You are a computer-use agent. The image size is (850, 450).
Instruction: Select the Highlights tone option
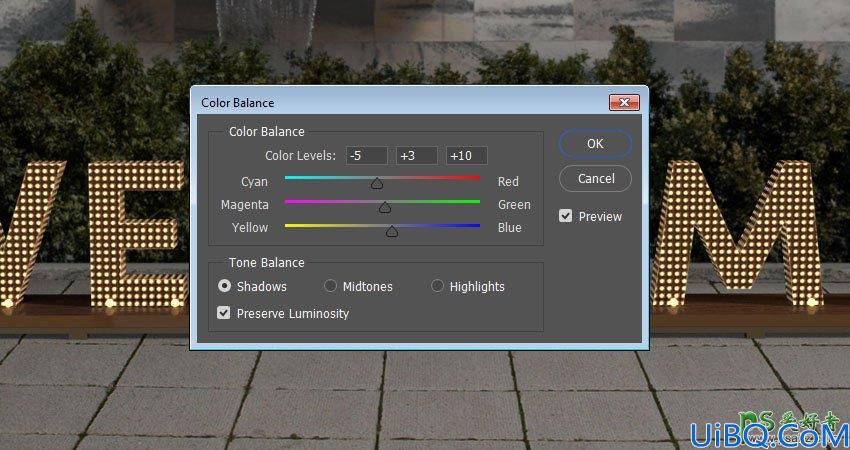click(x=437, y=286)
